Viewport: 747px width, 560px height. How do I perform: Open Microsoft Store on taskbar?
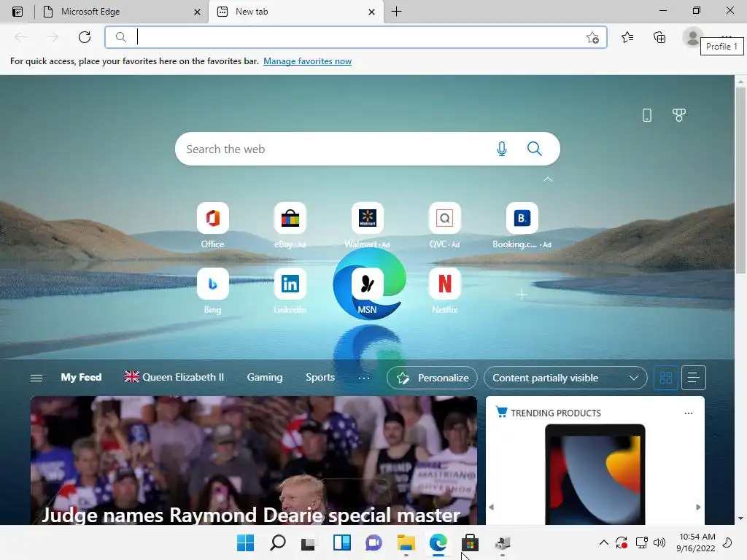(x=470, y=542)
